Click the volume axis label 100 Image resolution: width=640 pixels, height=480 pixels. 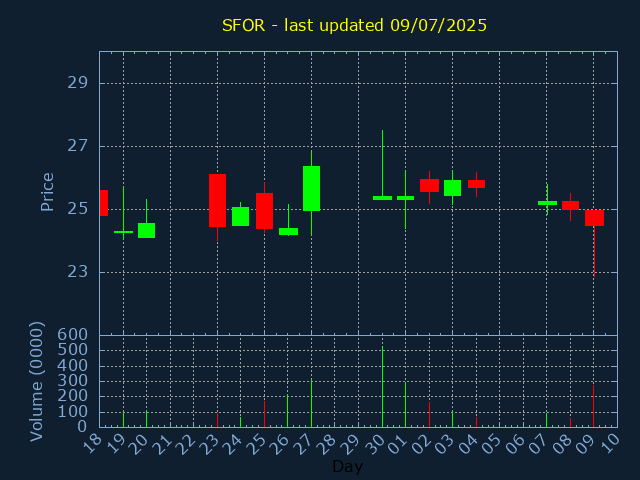tap(73, 412)
